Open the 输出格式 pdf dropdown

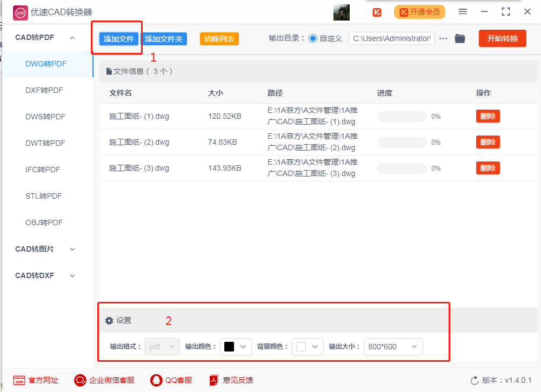coord(162,347)
